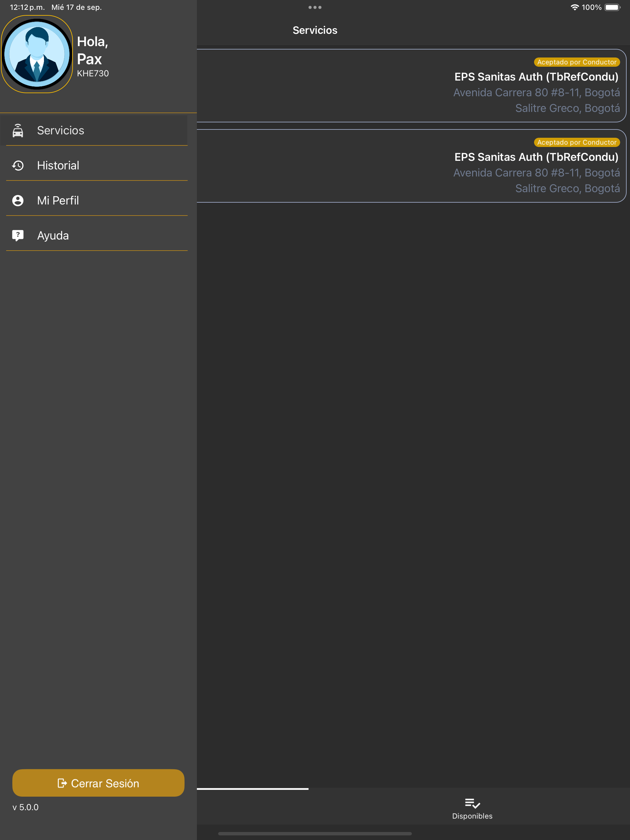Tap the date 'Mié 17 de sep.'

[x=76, y=7]
